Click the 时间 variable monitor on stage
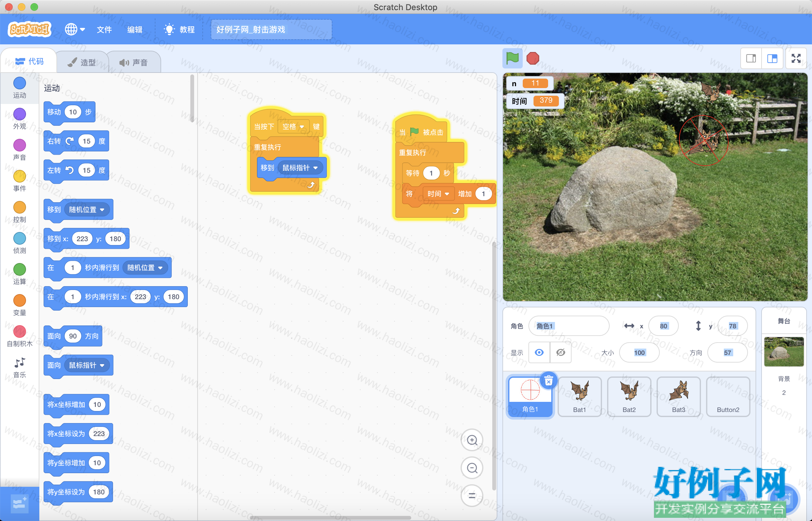Screen dimensions: 812x521 pos(535,101)
